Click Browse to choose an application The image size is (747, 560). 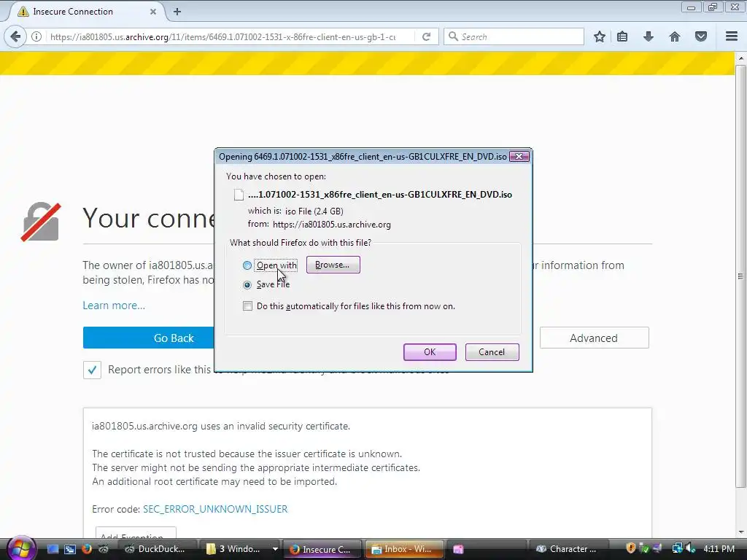point(333,265)
